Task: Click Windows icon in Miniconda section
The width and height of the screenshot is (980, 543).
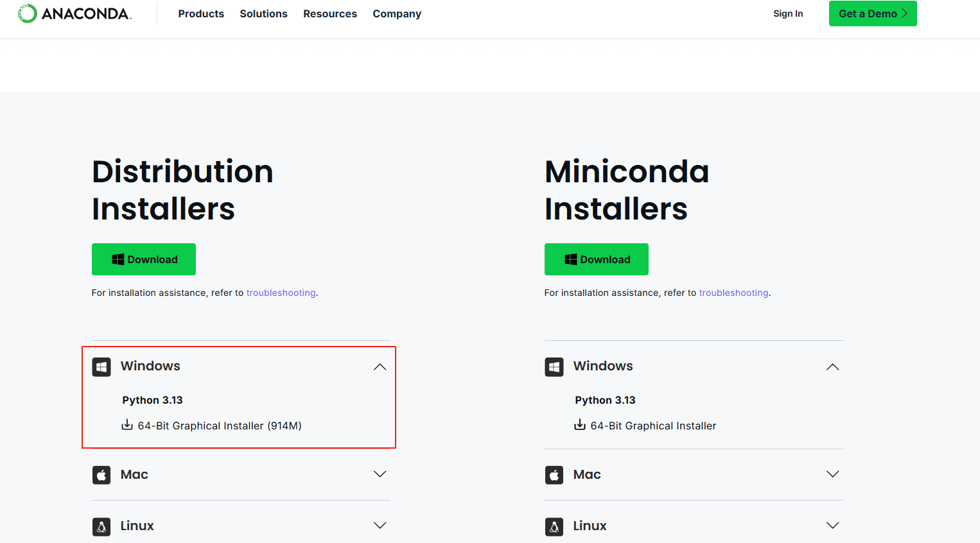Action: [554, 367]
